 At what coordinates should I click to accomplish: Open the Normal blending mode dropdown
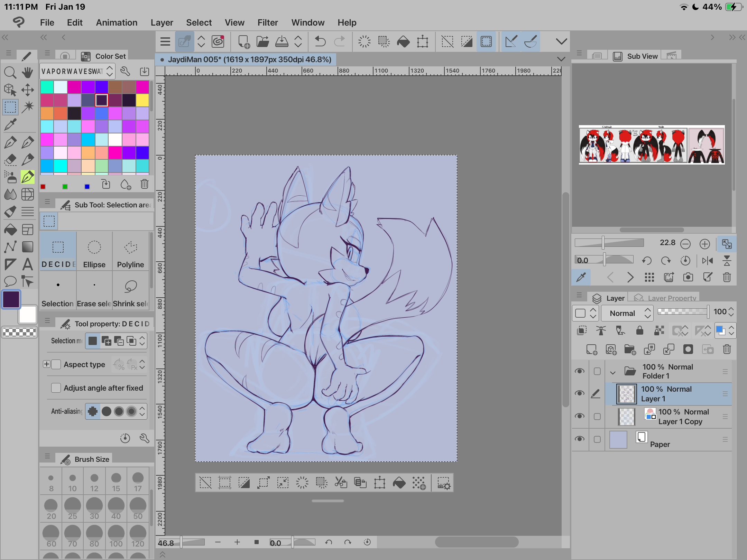pyautogui.click(x=627, y=313)
